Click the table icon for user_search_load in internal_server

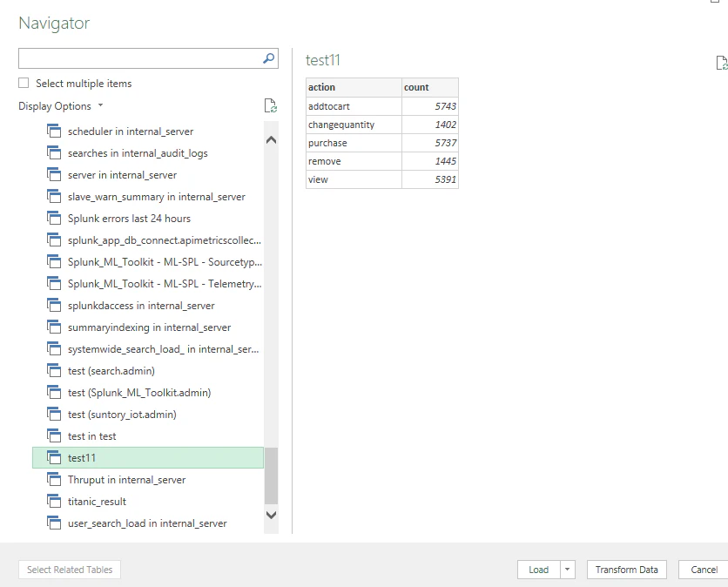(54, 523)
